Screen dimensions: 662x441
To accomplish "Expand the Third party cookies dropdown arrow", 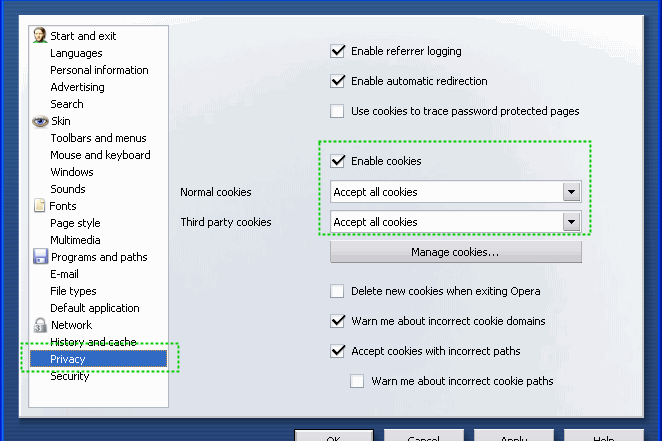I will click(x=571, y=222).
